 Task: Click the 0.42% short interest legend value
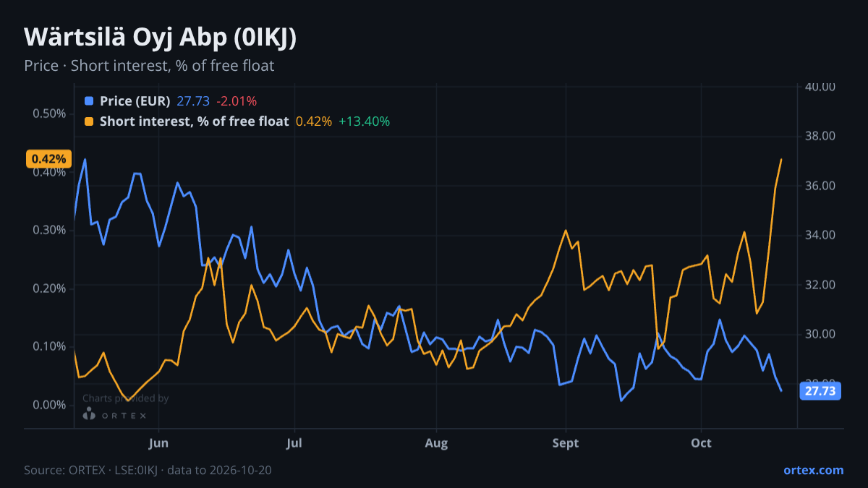[x=314, y=121]
